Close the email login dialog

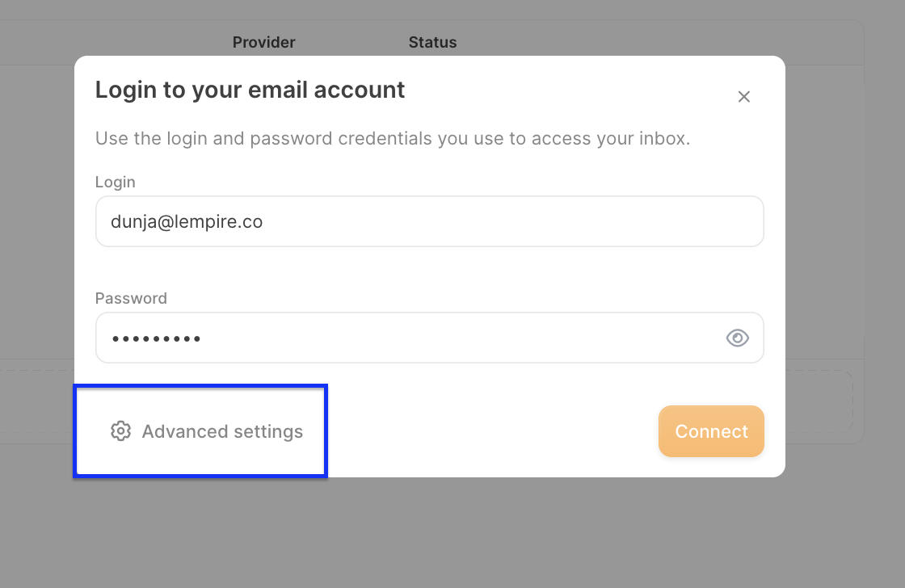point(744,97)
